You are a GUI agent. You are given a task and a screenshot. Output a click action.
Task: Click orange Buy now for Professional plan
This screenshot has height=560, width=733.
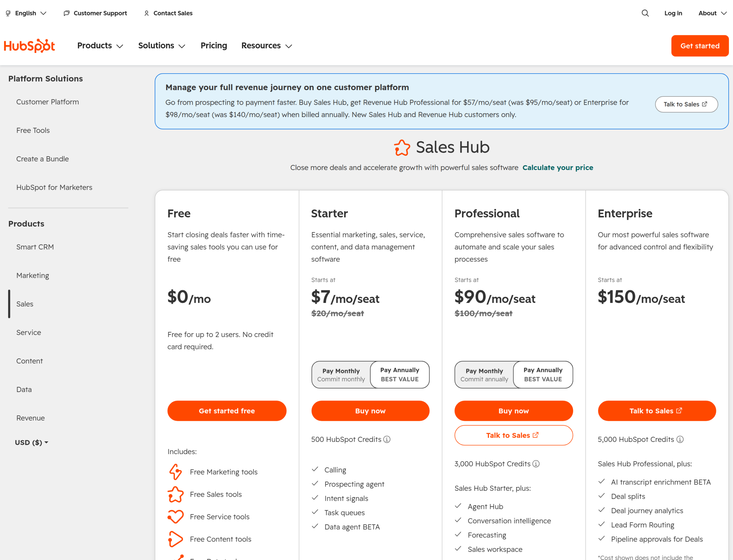pyautogui.click(x=514, y=411)
